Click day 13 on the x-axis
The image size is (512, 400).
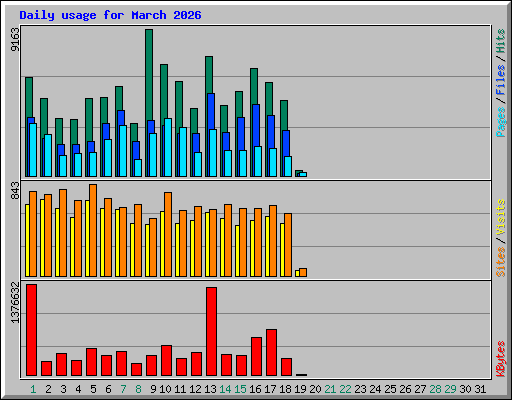coord(210,389)
